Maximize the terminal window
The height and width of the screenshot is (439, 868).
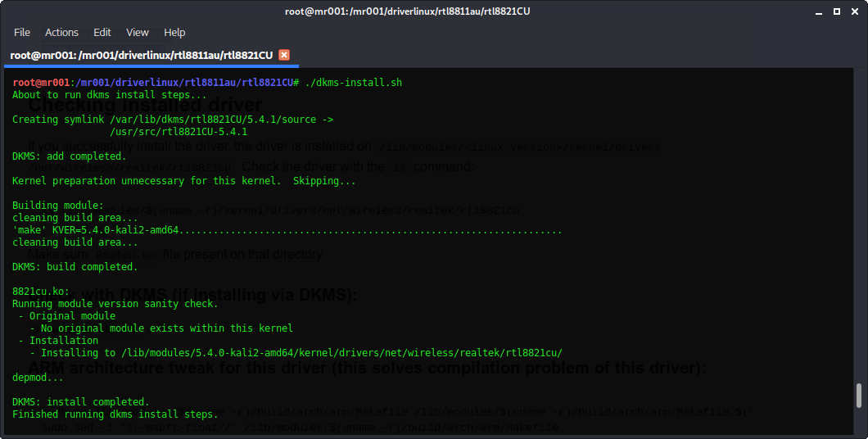click(x=837, y=11)
